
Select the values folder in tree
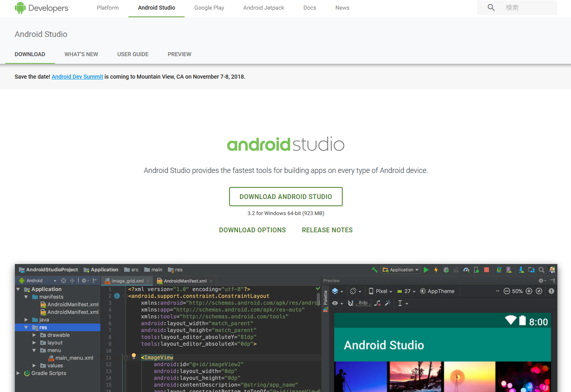[51, 366]
